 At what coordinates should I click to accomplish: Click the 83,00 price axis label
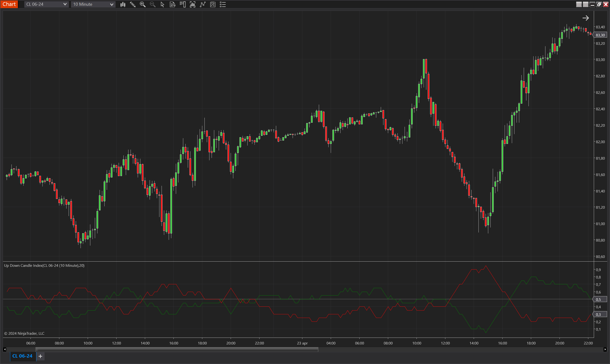click(x=600, y=60)
